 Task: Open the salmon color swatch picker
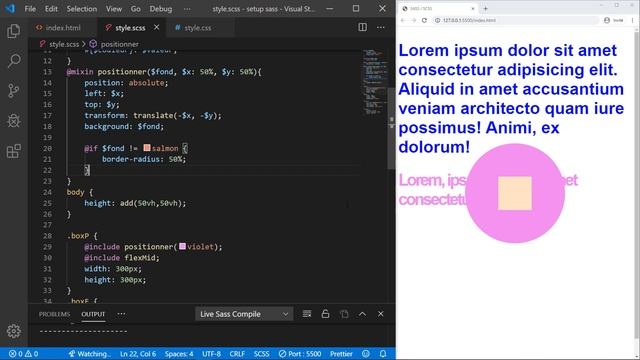(x=147, y=148)
